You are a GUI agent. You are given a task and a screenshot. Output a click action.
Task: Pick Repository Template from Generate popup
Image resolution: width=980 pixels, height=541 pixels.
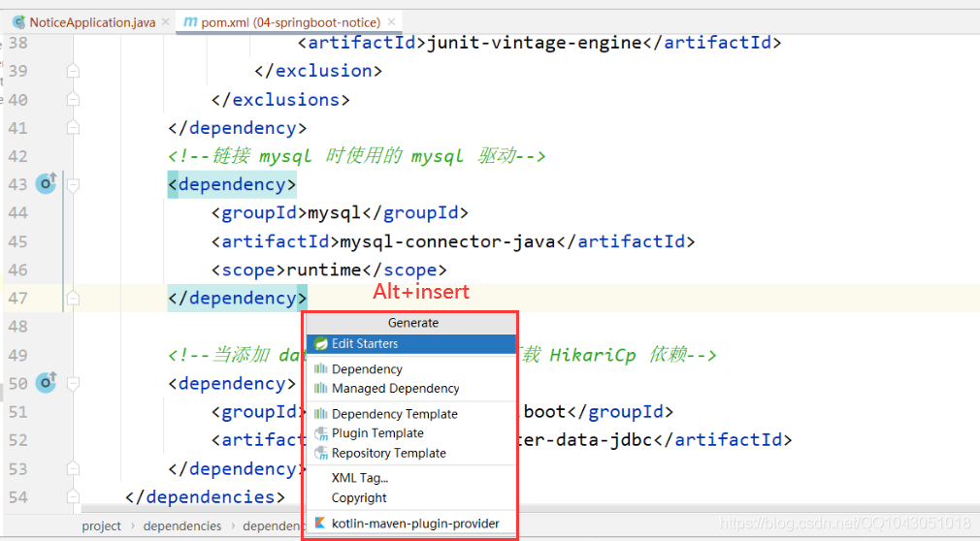(x=411, y=453)
